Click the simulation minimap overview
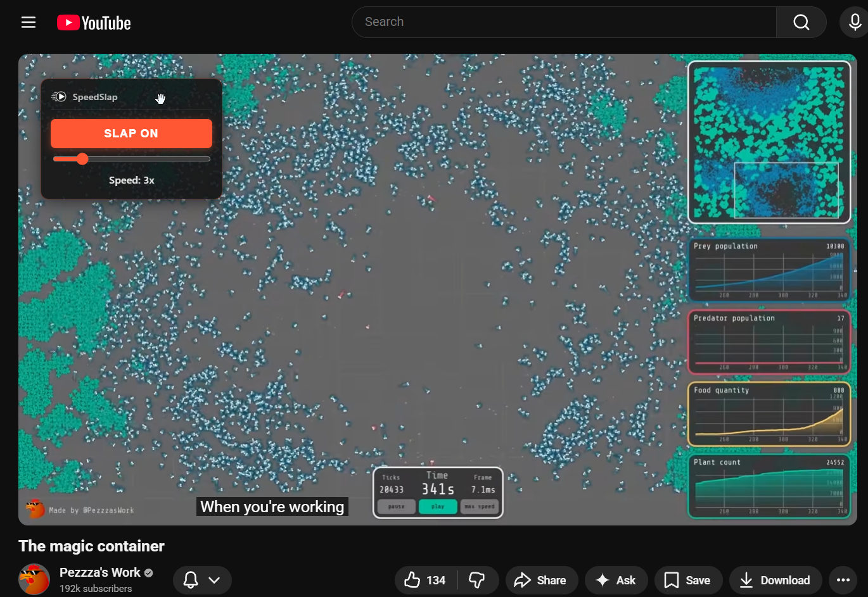 [769, 142]
